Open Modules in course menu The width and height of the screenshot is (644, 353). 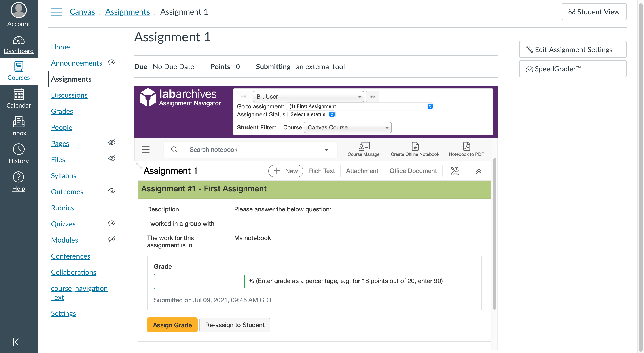[64, 240]
